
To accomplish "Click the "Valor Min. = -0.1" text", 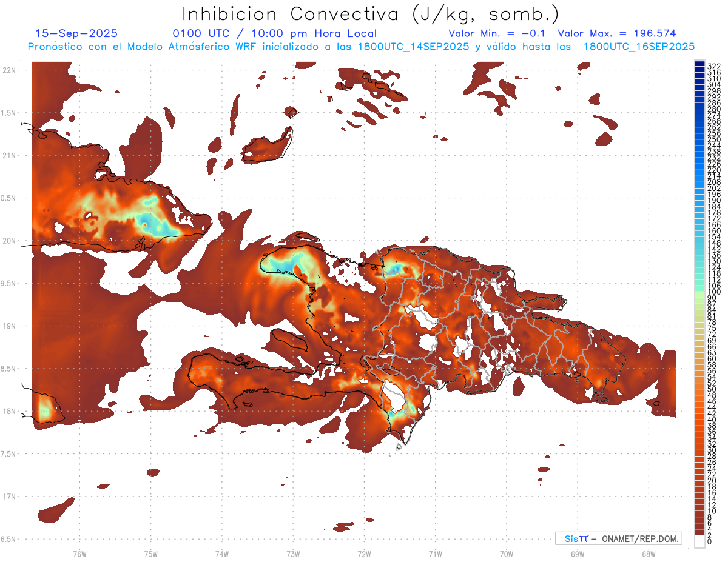I will 497,33.
